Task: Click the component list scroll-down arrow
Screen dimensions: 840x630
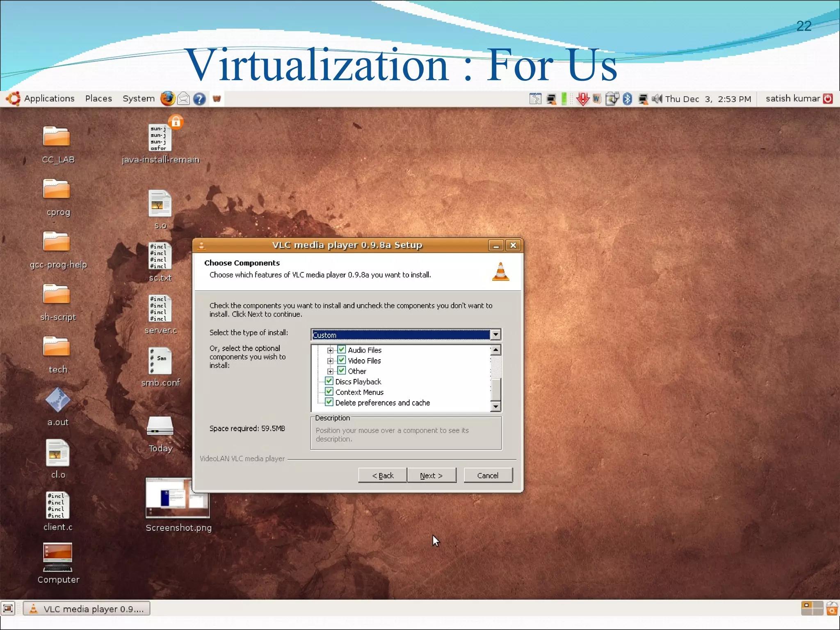Action: click(x=495, y=406)
